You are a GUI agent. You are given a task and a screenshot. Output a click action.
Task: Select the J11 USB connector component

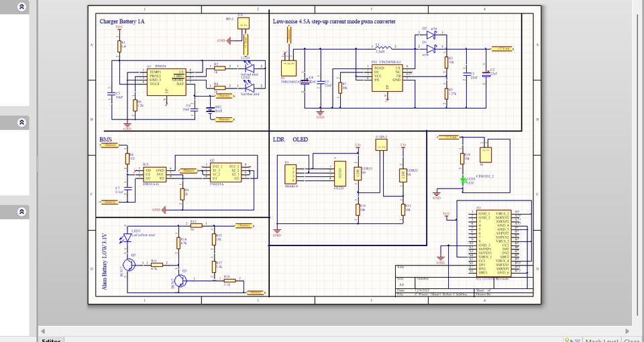[x=494, y=243]
